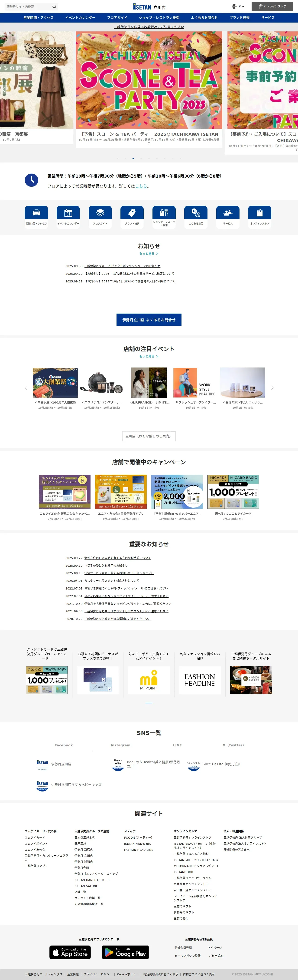Viewport: 298px width, 980px height.
Task: Open フロアガイド in the navigation bar
Action: [117, 17]
